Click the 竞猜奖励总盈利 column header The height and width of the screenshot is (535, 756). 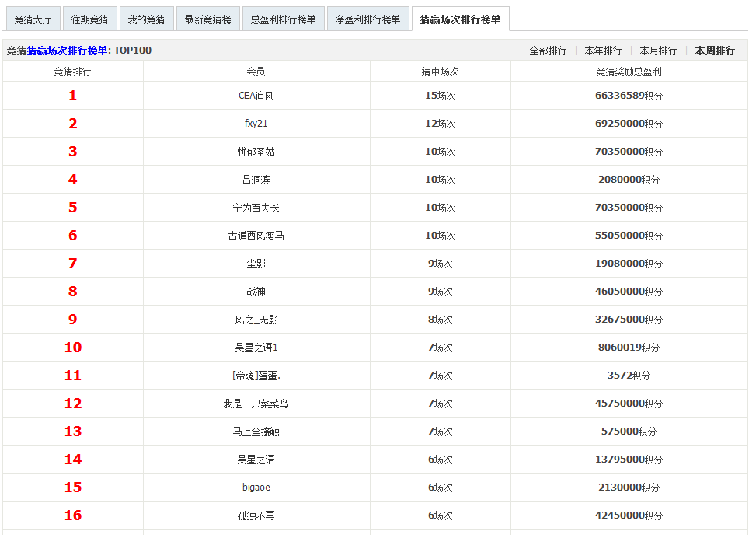pyautogui.click(x=629, y=72)
